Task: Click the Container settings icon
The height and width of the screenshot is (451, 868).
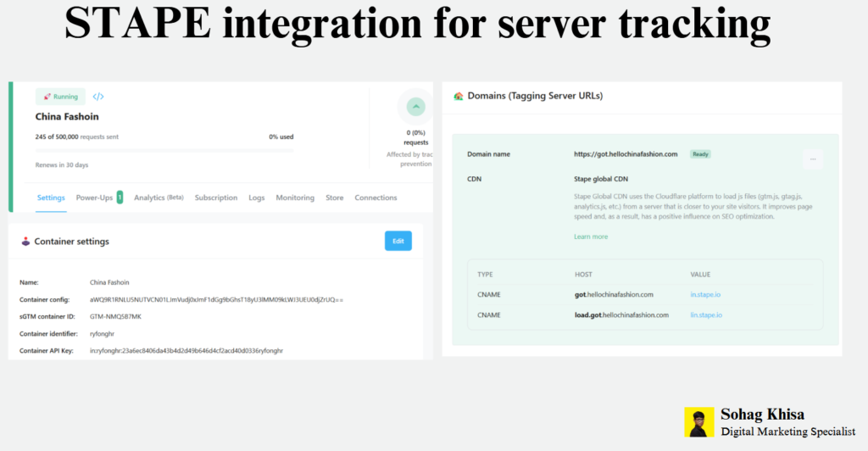Action: pyautogui.click(x=25, y=242)
